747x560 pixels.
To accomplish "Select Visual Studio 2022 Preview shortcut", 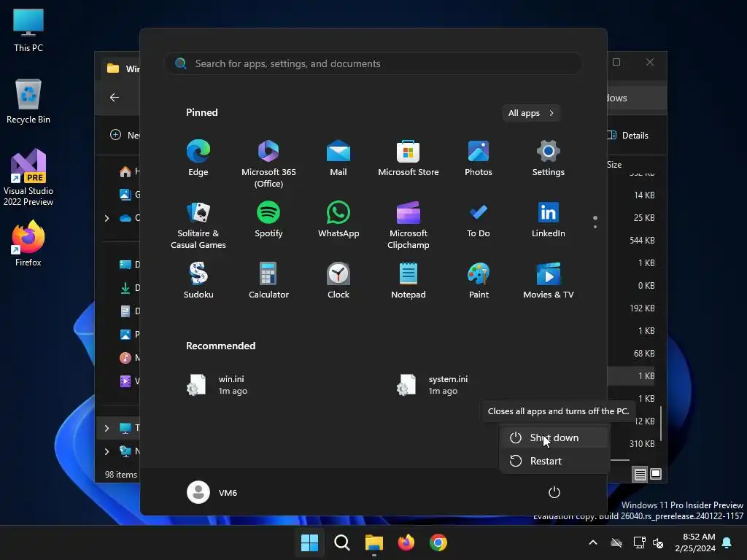I will coord(28,177).
